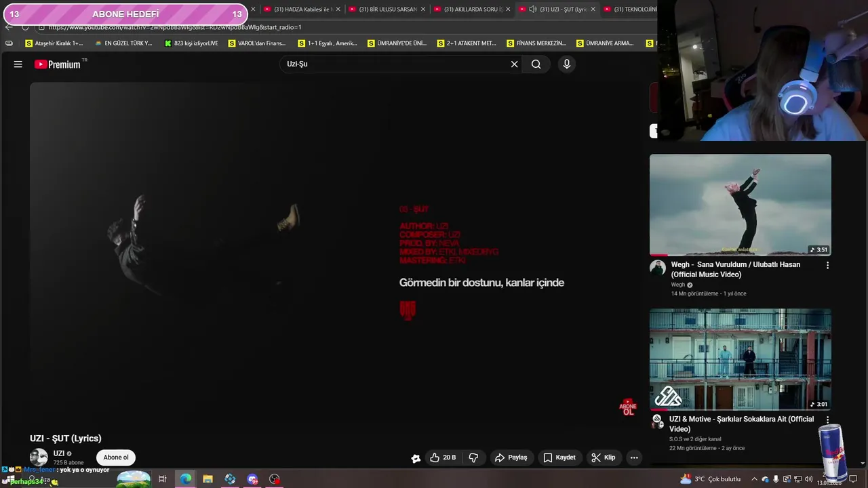Screen dimensions: 868x488
Task: Like the video showing 20 B
Action: pyautogui.click(x=443, y=457)
